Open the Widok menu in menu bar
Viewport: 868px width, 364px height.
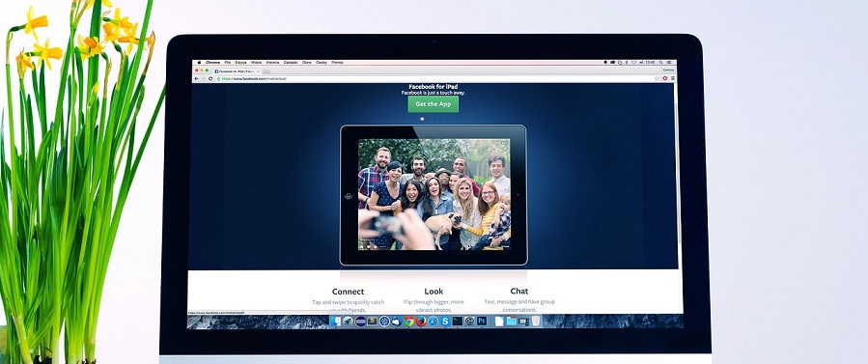tap(256, 63)
